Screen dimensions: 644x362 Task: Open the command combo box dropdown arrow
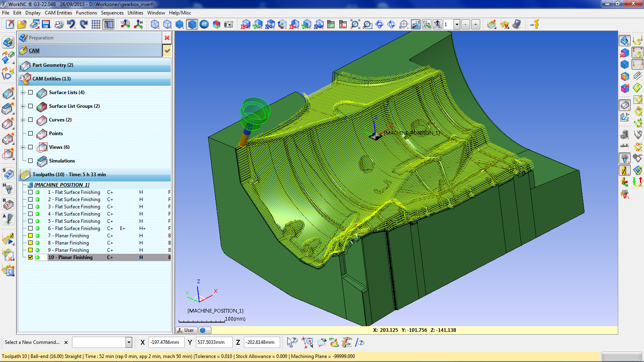point(129,342)
